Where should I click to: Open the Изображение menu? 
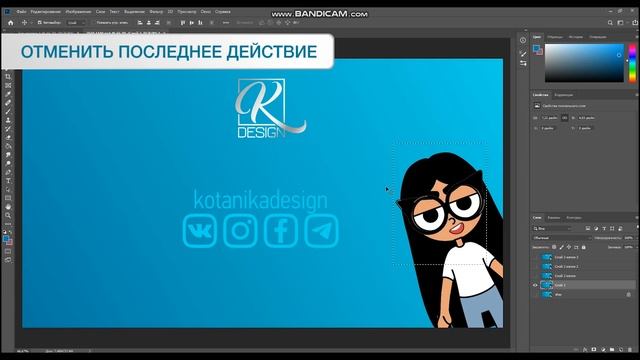click(78, 12)
